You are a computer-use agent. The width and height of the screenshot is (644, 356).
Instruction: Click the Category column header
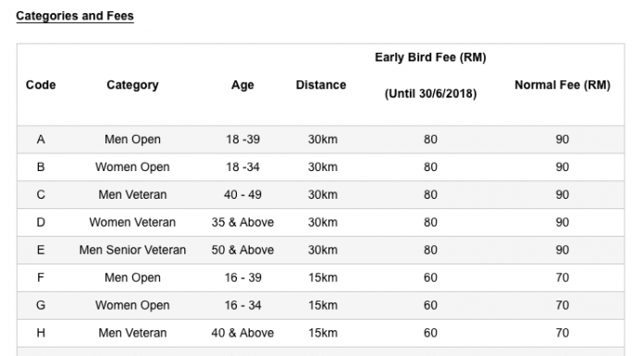[132, 85]
